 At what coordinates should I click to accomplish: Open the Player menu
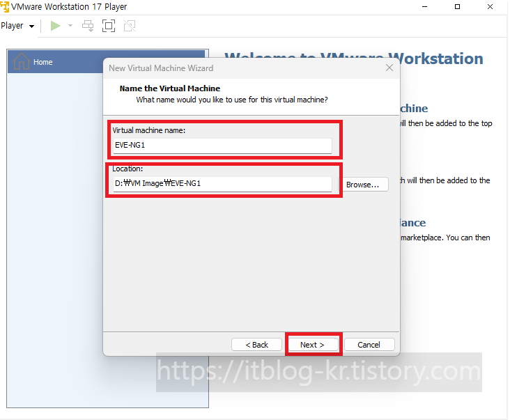click(x=17, y=26)
